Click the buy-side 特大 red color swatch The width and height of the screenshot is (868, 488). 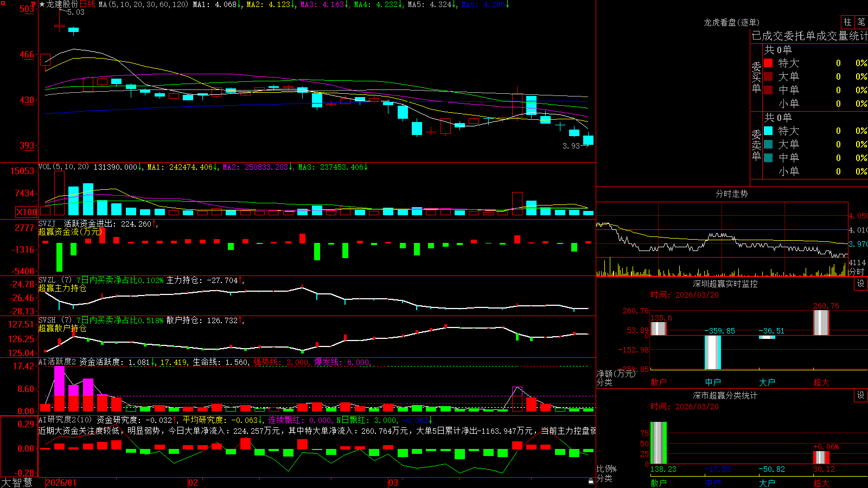[x=768, y=63]
